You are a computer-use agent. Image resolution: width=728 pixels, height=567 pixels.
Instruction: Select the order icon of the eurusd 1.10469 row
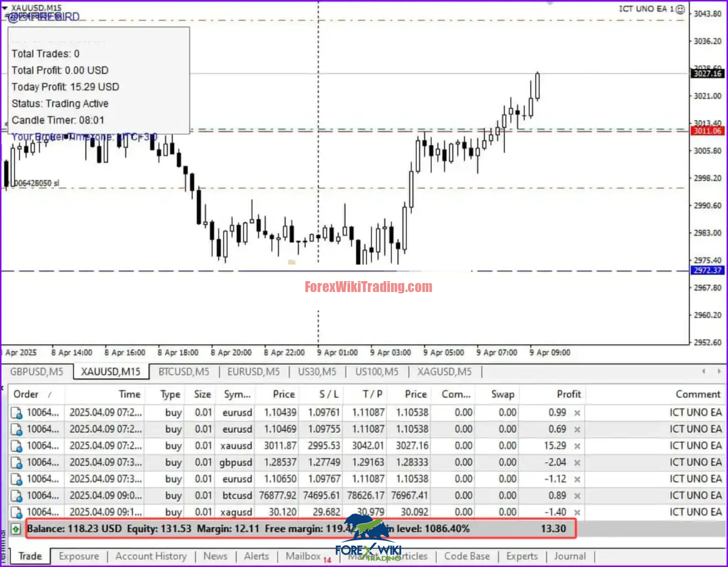tap(17, 430)
